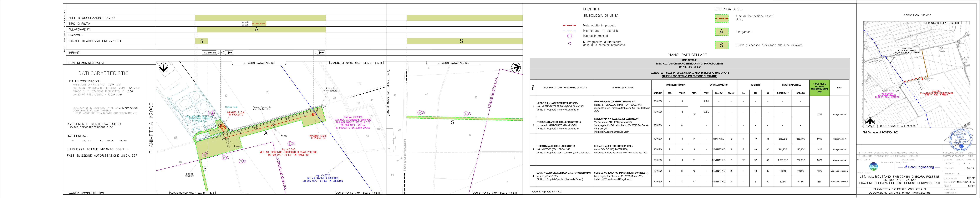Image resolution: width=980 pixels, height=198 pixels.
Task: Click the PLANIMETRIA 1:2000 vertical label
Action: (151, 128)
